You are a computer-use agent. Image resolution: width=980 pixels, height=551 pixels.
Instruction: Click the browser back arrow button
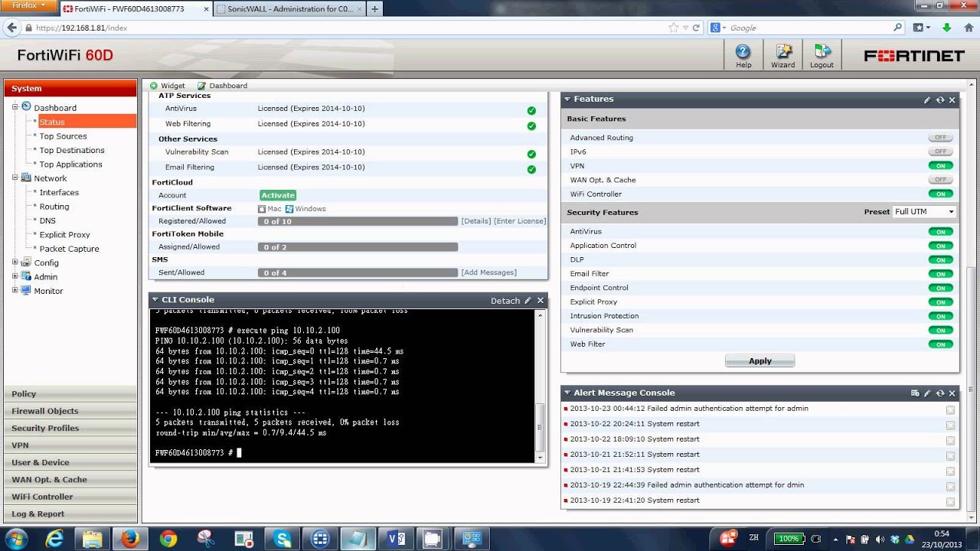(11, 28)
